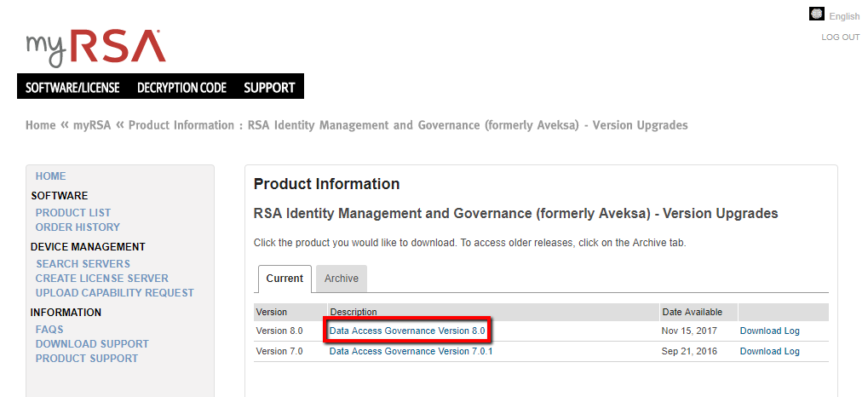This screenshot has width=868, height=397.
Task: Open FAQS under Information
Action: point(49,330)
